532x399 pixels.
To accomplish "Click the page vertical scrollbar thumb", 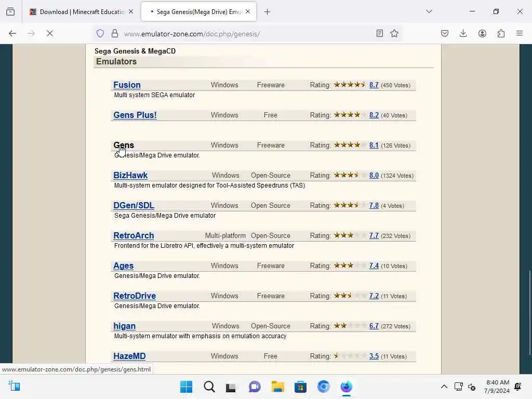I will pos(529,312).
